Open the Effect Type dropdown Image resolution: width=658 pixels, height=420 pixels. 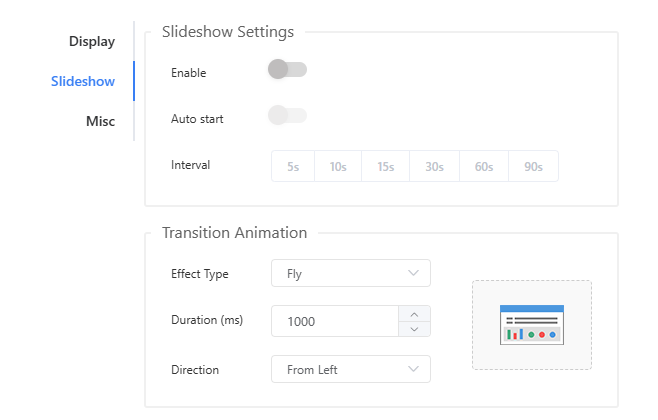tap(350, 273)
